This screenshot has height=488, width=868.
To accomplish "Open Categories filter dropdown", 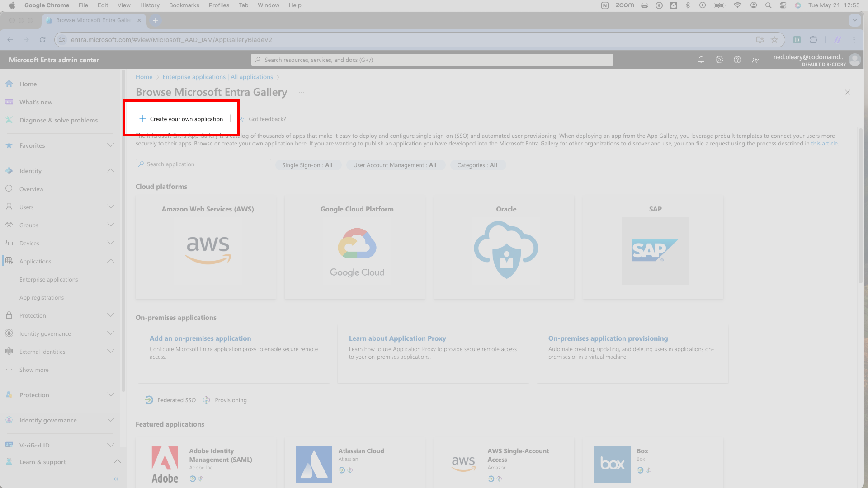I will [477, 165].
